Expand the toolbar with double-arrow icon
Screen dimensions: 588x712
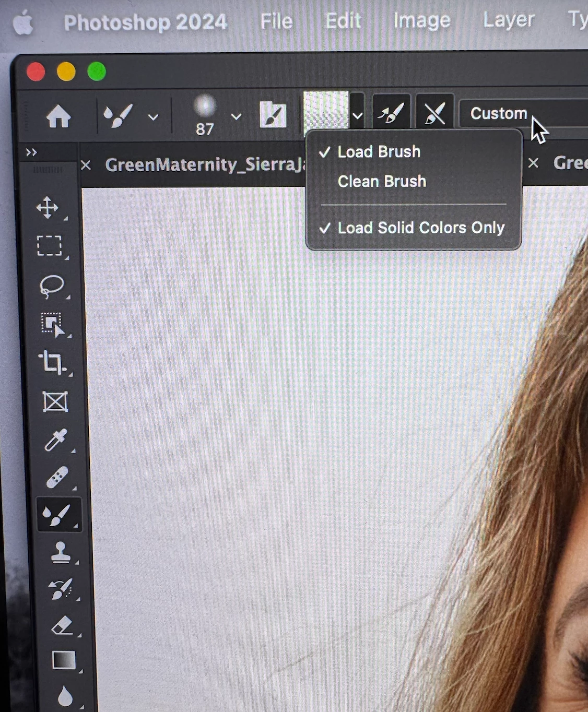(31, 152)
